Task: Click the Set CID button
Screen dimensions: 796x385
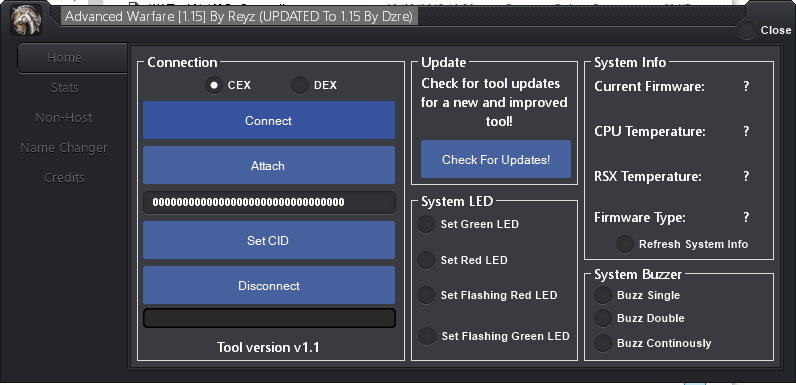Action: (x=269, y=240)
